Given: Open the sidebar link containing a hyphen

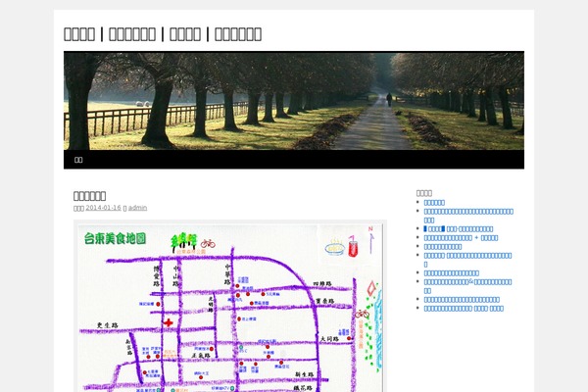Looking at the screenshot, I should coord(459,228).
